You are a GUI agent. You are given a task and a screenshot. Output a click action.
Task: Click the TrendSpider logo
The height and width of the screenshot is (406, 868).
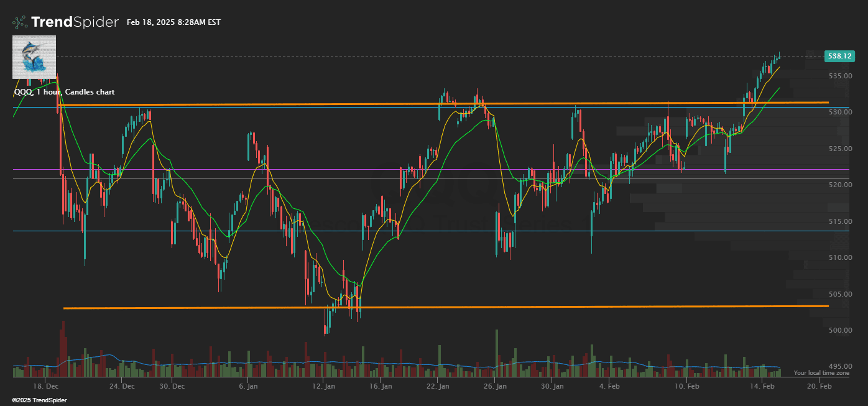pyautogui.click(x=65, y=22)
